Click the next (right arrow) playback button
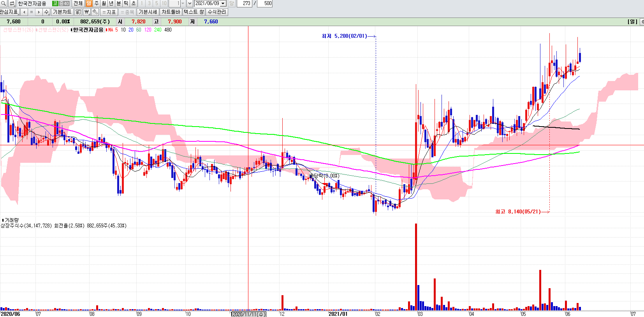Screen dimensions: 644x317 pyautogui.click(x=39, y=12)
